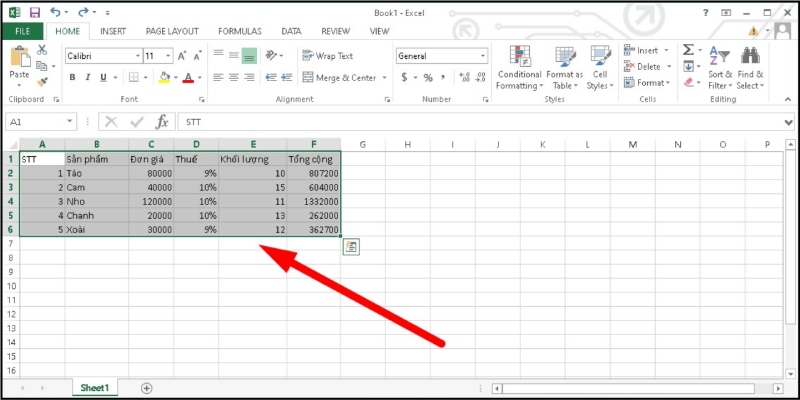
Task: Click the Insert Function fx icon
Action: 161,121
